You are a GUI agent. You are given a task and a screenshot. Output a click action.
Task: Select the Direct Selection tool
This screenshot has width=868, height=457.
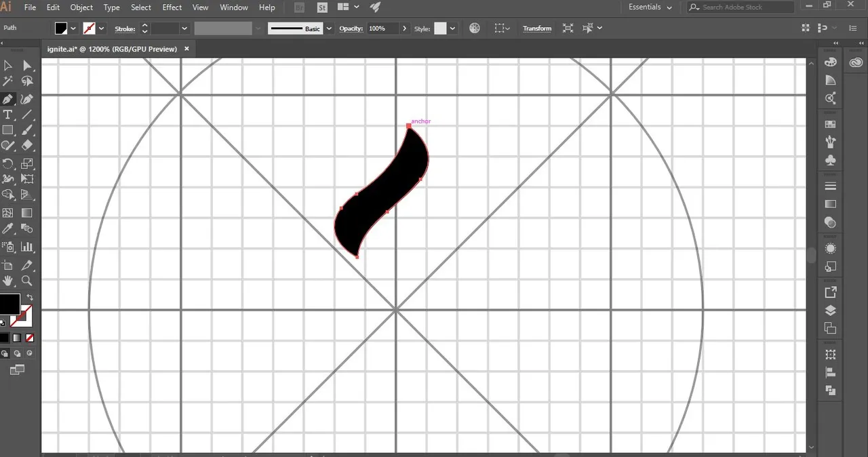click(27, 66)
